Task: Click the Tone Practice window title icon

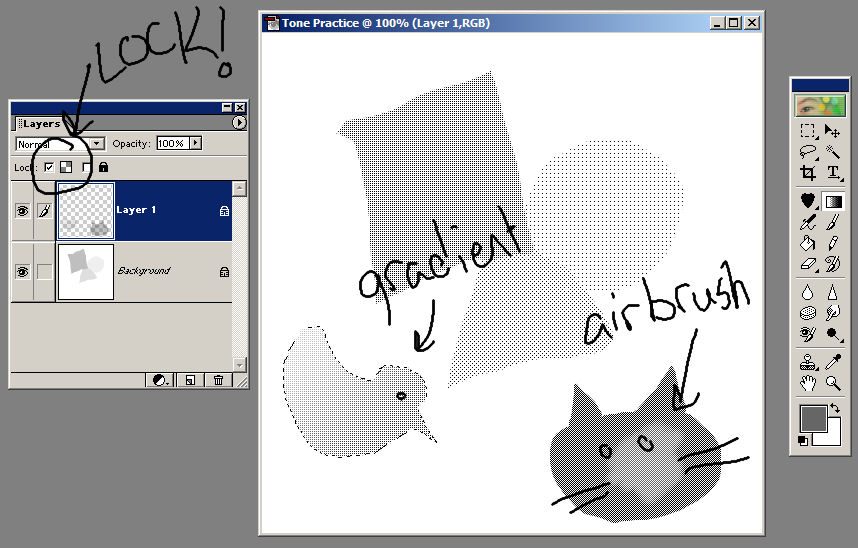Action: pos(271,23)
